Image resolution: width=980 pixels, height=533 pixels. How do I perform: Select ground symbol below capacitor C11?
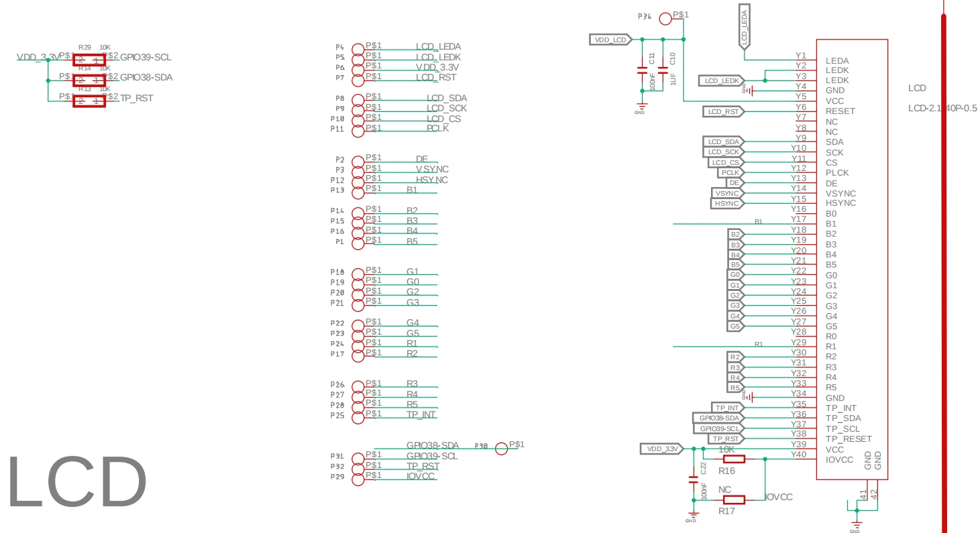(642, 108)
